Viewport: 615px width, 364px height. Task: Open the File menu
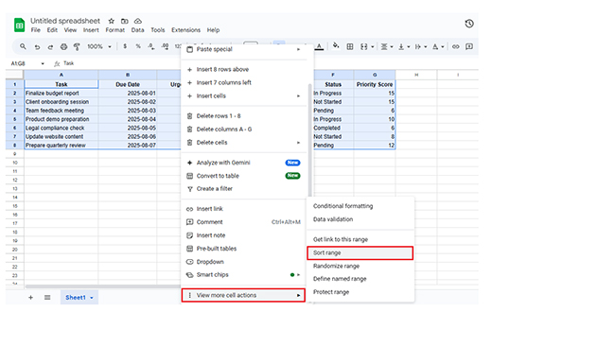[x=36, y=30]
